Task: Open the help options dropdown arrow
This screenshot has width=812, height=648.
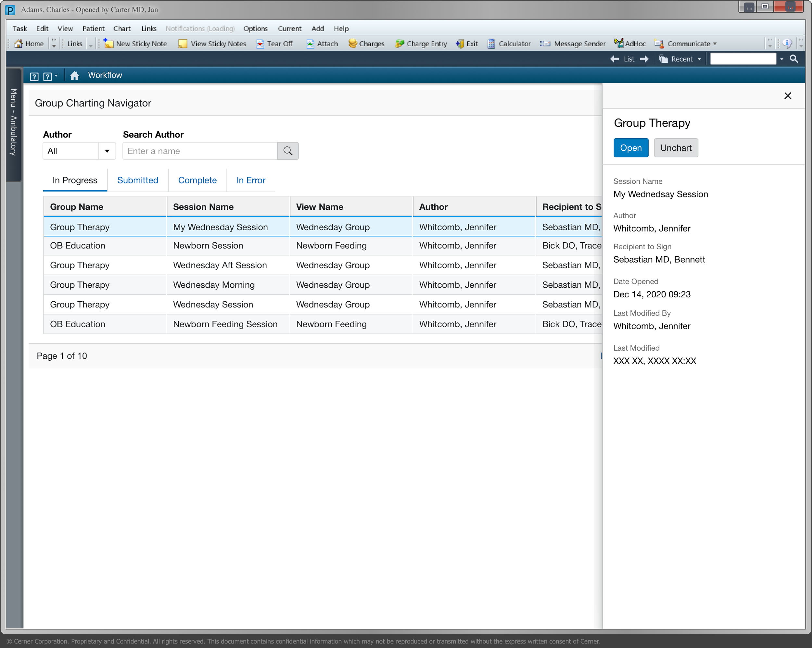Action: coord(56,76)
